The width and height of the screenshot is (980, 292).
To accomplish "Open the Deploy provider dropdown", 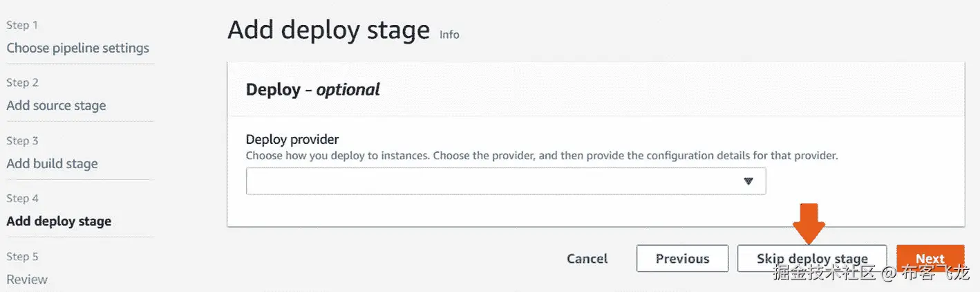I will [x=505, y=181].
